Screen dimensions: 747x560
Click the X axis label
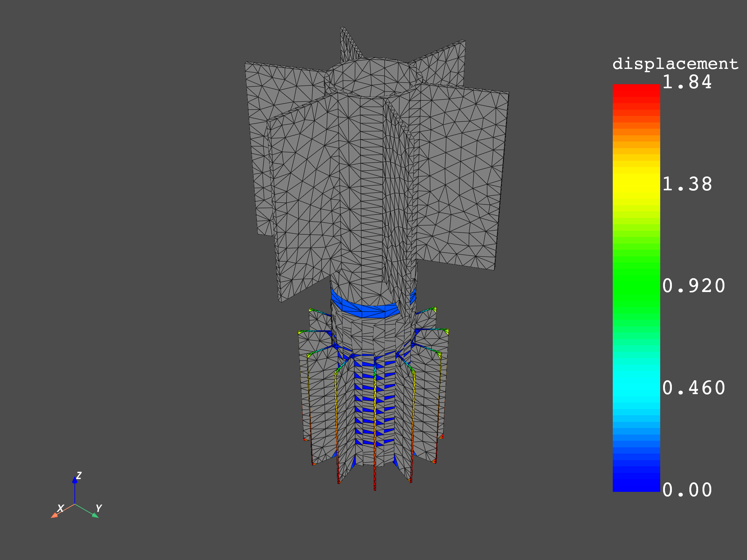(61, 508)
